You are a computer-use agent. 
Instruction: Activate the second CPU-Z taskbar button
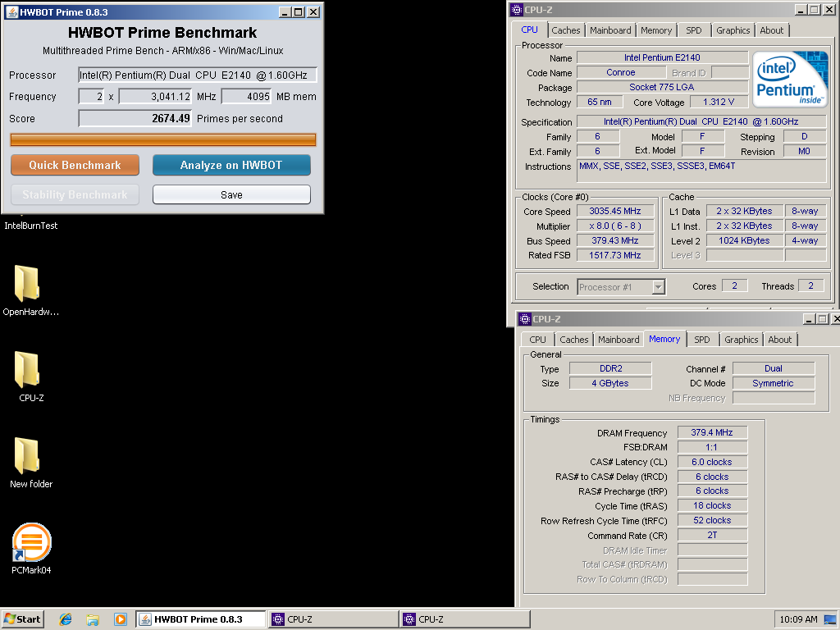(x=465, y=619)
